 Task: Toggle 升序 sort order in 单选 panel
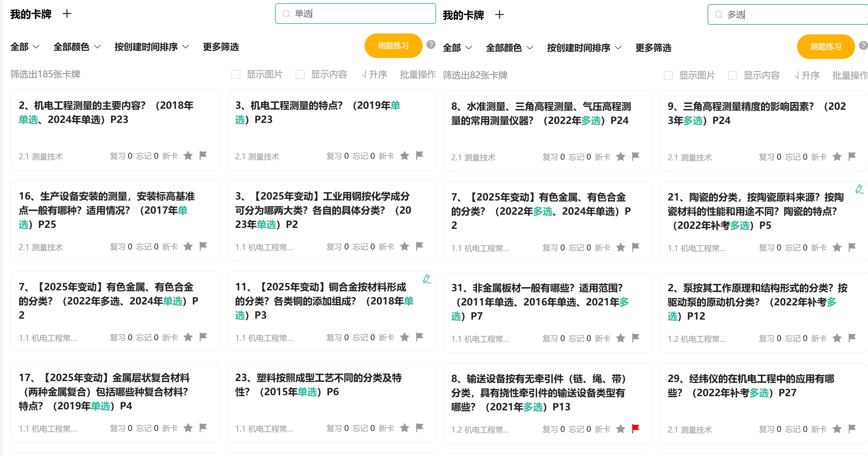(374, 74)
